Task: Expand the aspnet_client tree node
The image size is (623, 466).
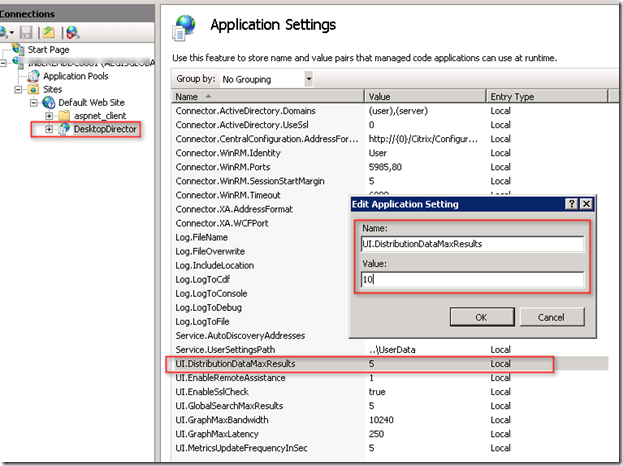Action: [49, 116]
